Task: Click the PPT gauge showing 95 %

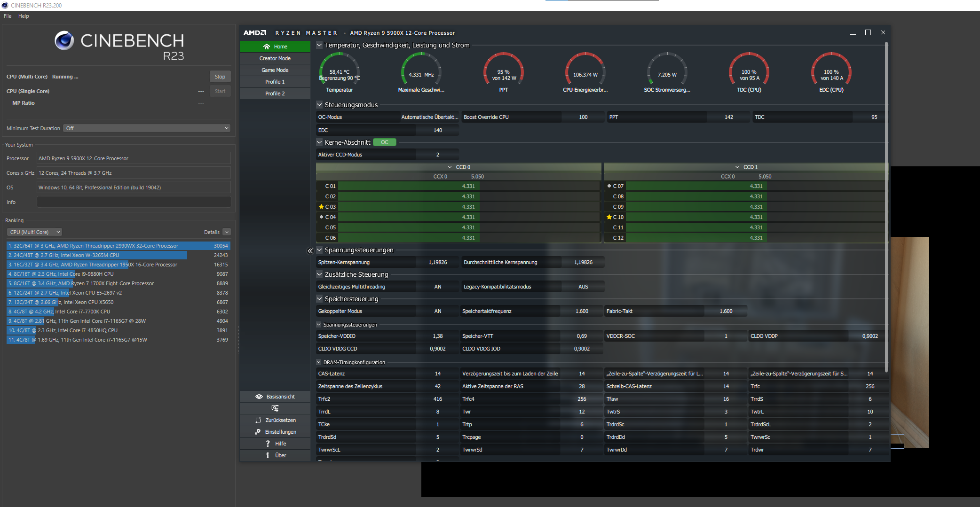Action: point(504,69)
